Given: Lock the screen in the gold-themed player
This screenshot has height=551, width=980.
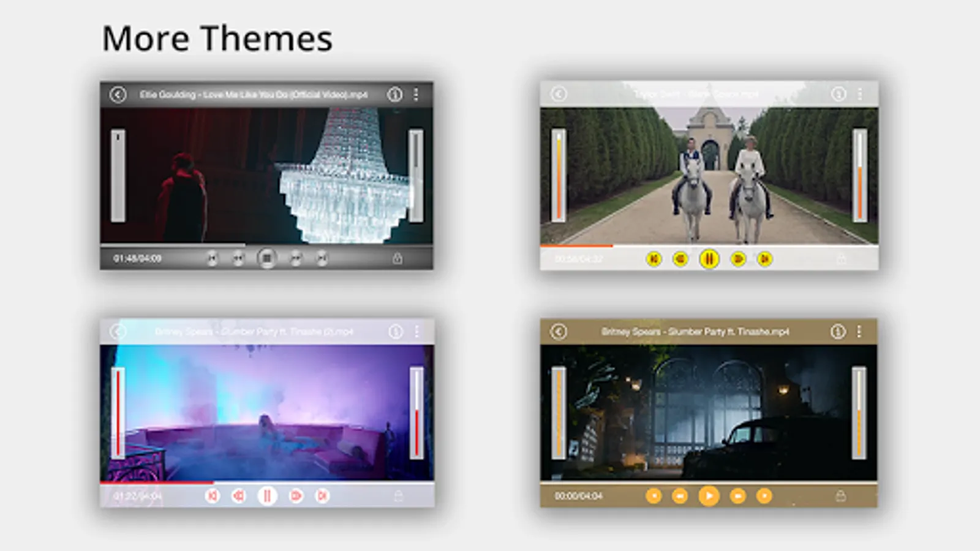Looking at the screenshot, I should (840, 495).
